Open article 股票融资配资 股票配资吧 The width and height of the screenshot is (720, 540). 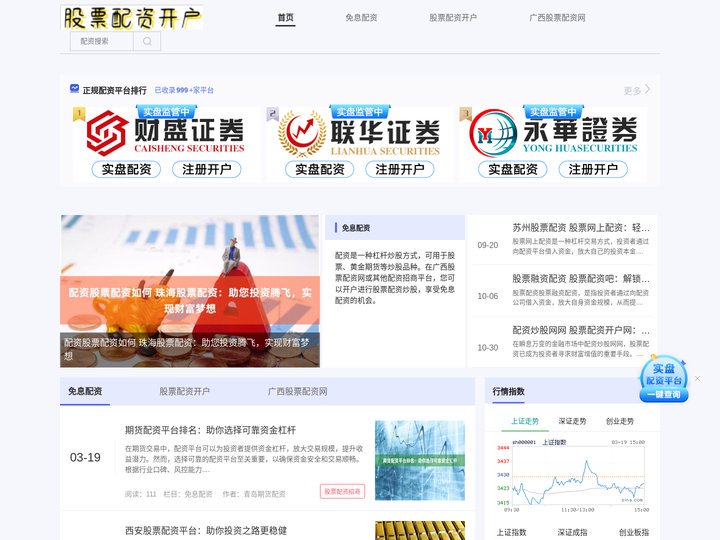click(581, 279)
